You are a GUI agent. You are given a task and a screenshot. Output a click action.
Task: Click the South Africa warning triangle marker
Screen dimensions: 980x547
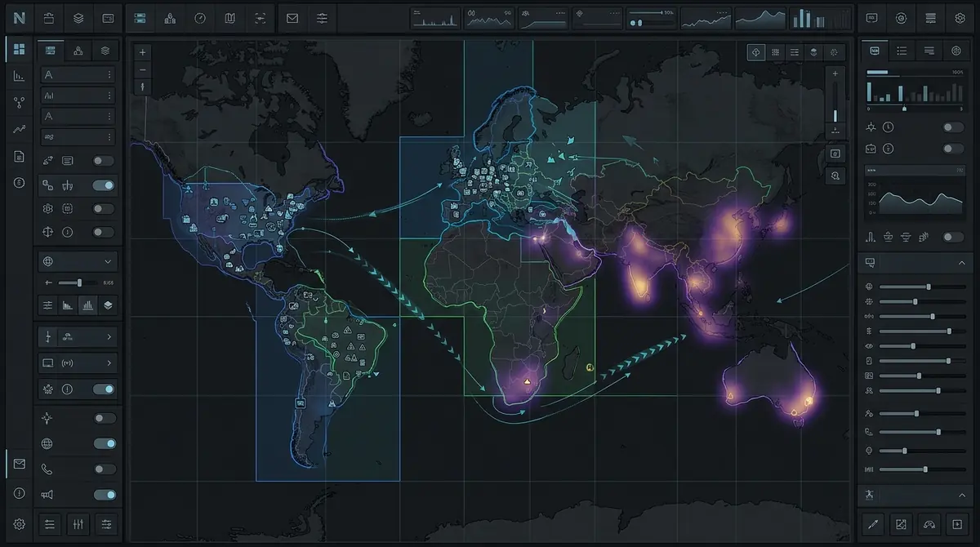click(527, 380)
